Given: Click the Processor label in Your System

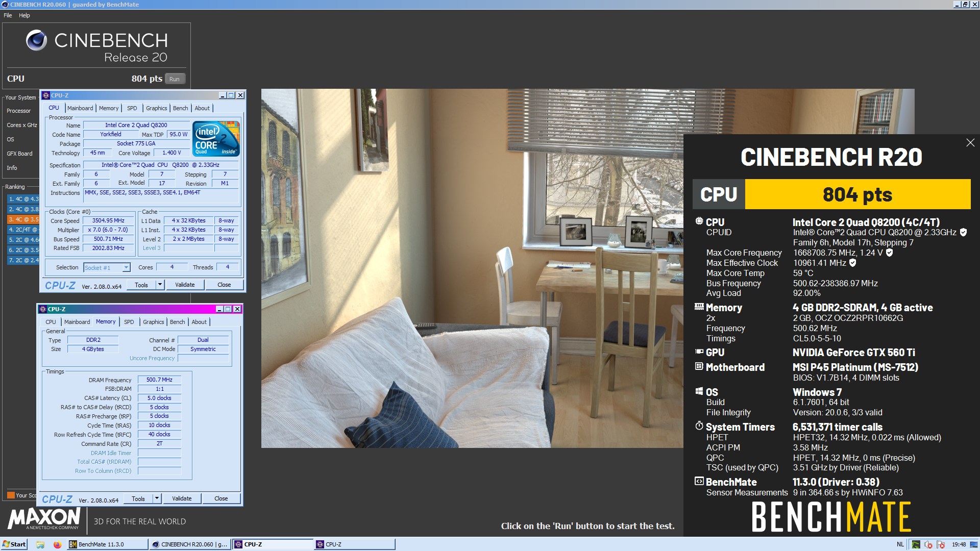Looking at the screenshot, I should tap(19, 111).
